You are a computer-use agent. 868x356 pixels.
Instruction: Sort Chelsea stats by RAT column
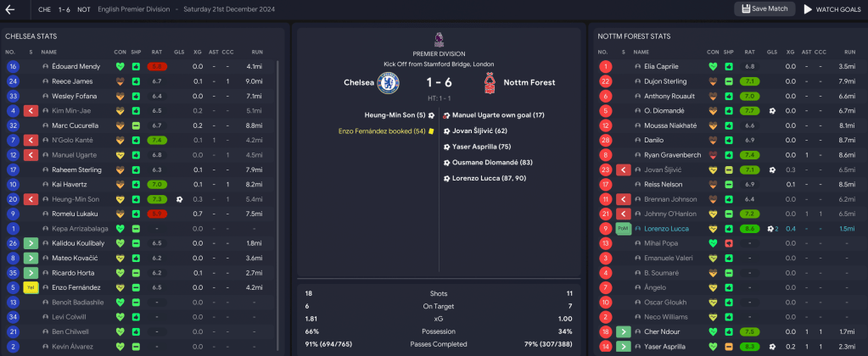156,52
